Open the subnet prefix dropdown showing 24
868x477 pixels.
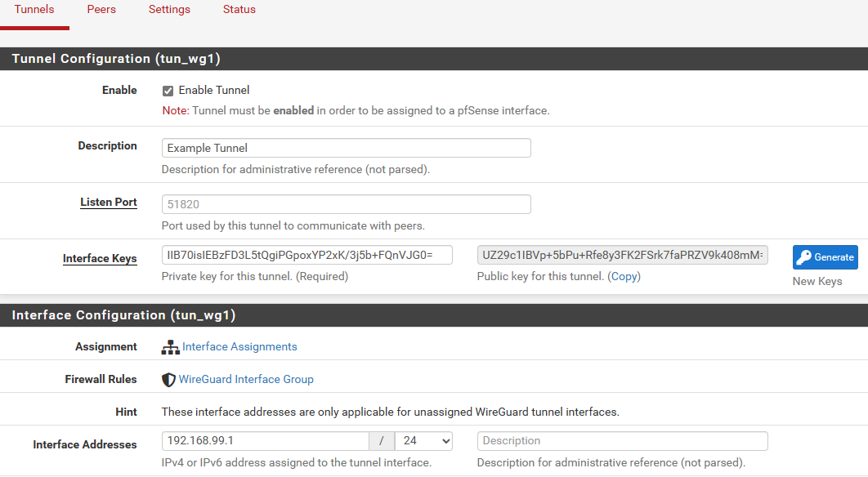(x=423, y=440)
